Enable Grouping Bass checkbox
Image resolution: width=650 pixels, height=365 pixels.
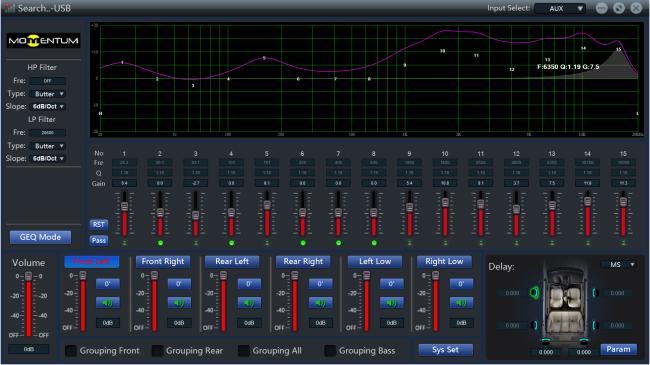point(330,351)
